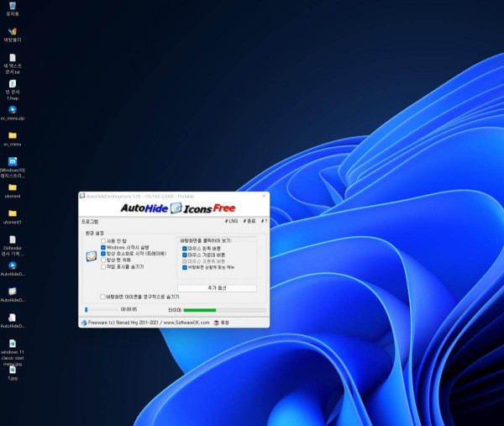Click the 후원 donate icon in footer
This screenshot has width=504, height=426.
click(x=217, y=323)
